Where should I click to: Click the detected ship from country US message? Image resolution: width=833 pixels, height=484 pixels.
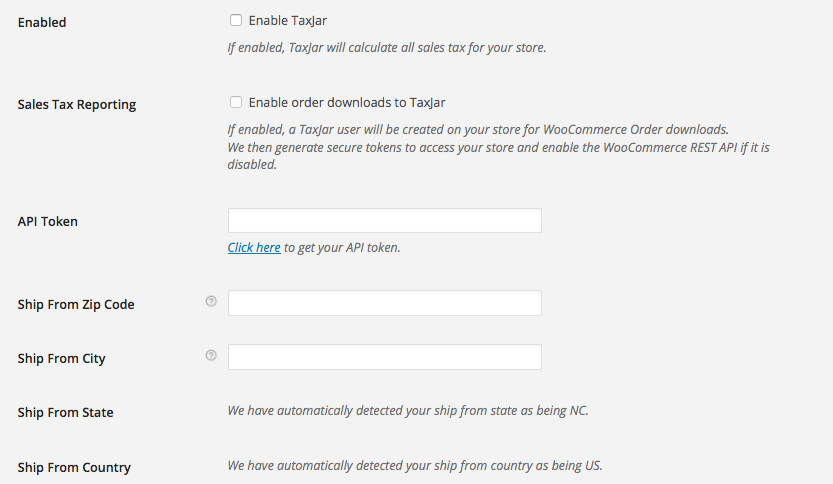[x=415, y=465]
